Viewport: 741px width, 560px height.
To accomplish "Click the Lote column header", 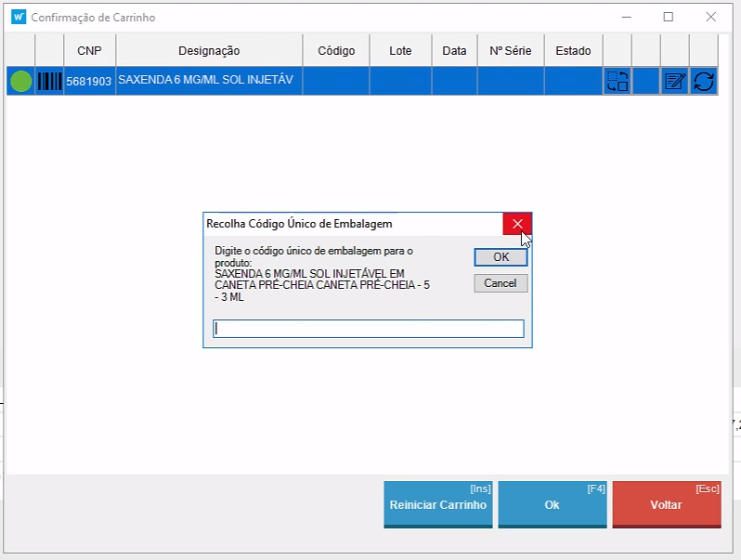I will pos(400,51).
